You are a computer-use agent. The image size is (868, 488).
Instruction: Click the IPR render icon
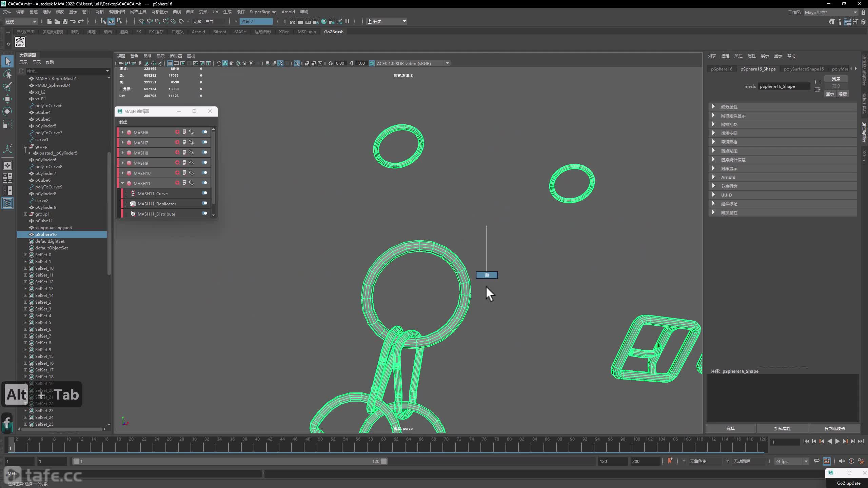(x=308, y=21)
